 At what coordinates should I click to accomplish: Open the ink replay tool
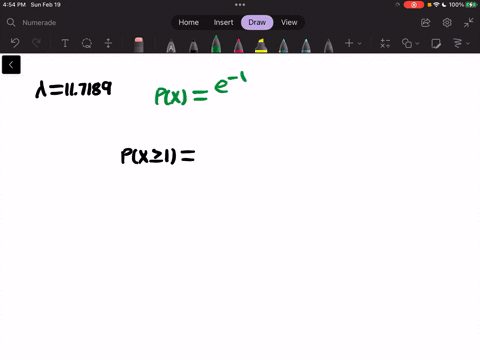pos(458,43)
